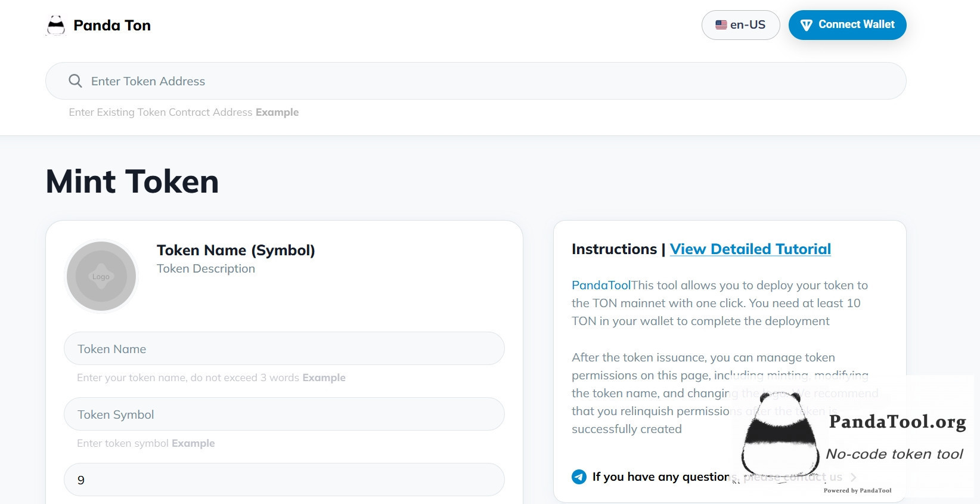Click into the Token Symbol field

click(x=284, y=415)
